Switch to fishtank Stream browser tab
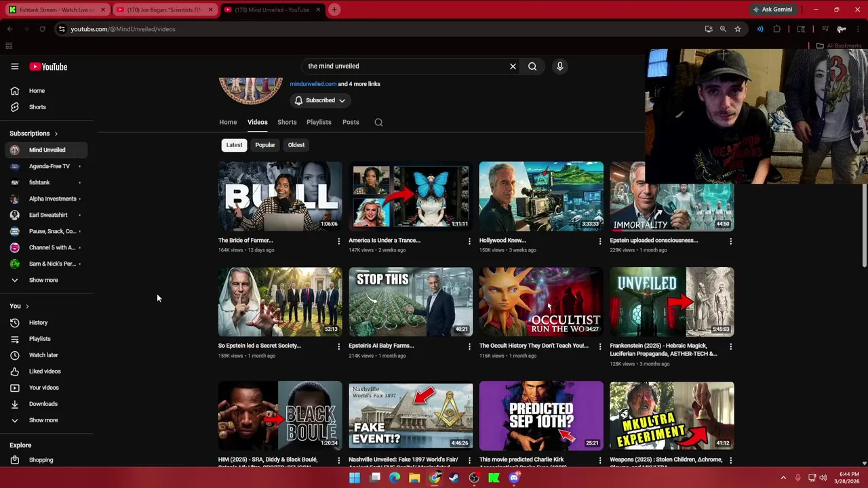 point(56,9)
